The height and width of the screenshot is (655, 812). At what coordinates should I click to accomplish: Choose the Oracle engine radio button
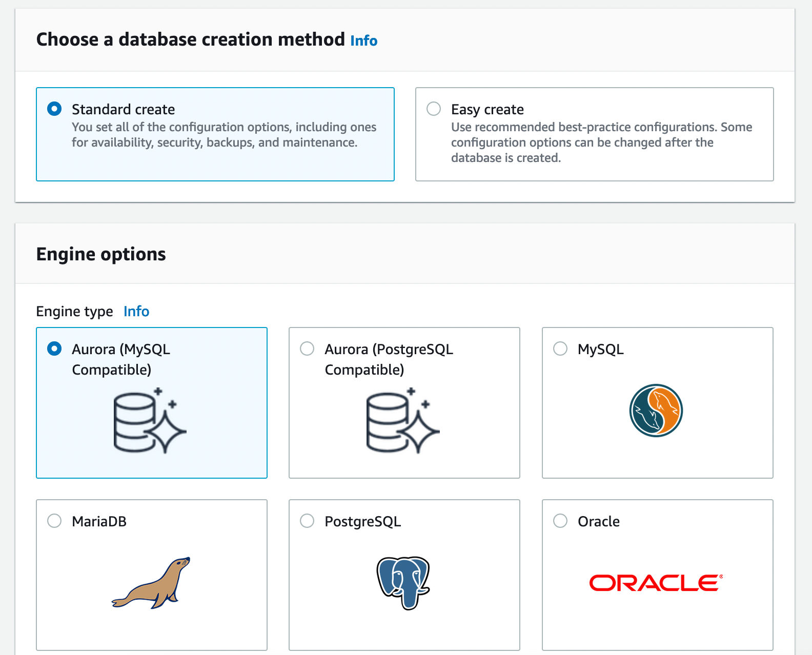560,521
